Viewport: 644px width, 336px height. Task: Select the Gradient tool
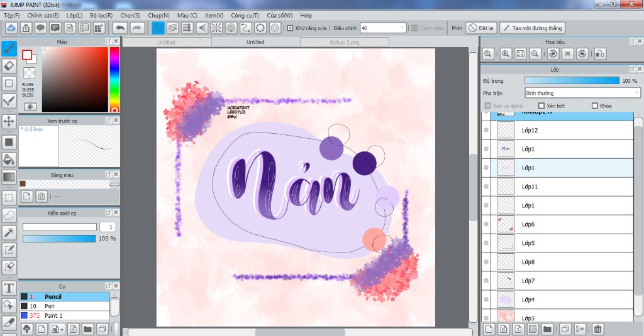[x=9, y=177]
